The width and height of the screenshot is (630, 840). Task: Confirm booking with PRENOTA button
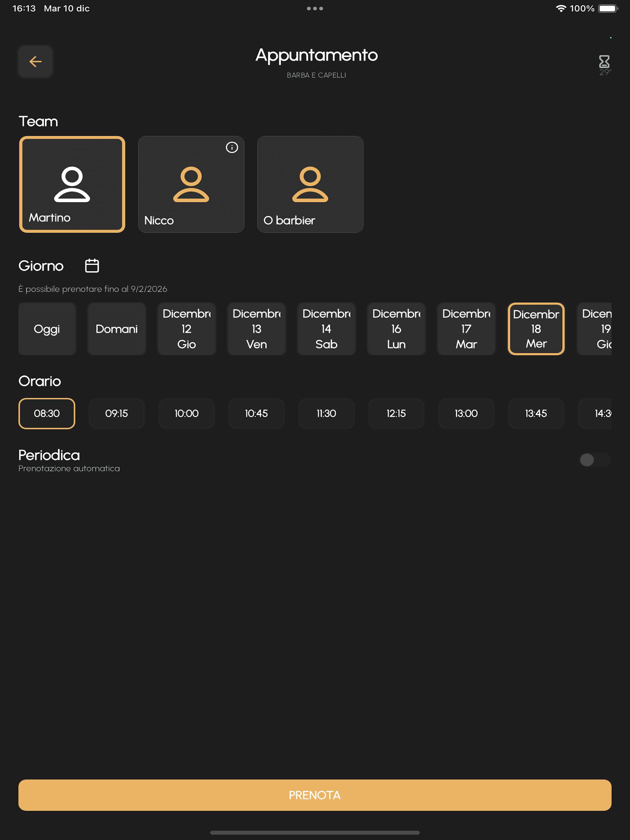pos(315,795)
